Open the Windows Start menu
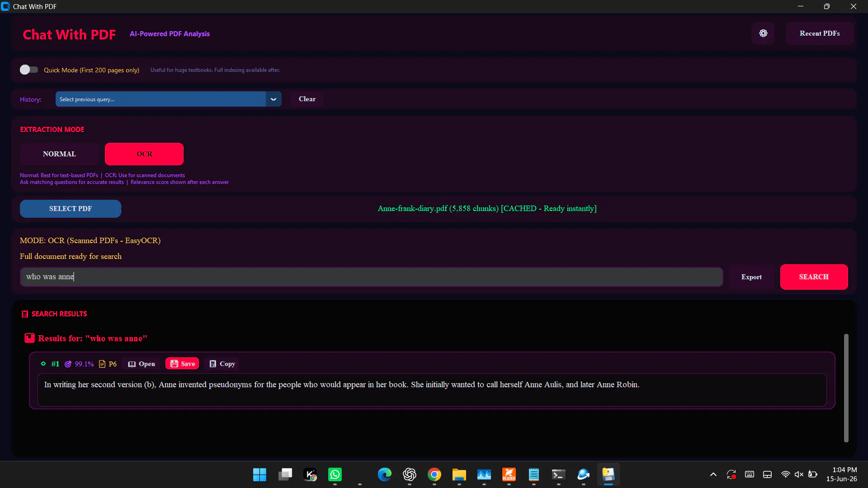Screen dimensions: 868x488 (x=259, y=475)
